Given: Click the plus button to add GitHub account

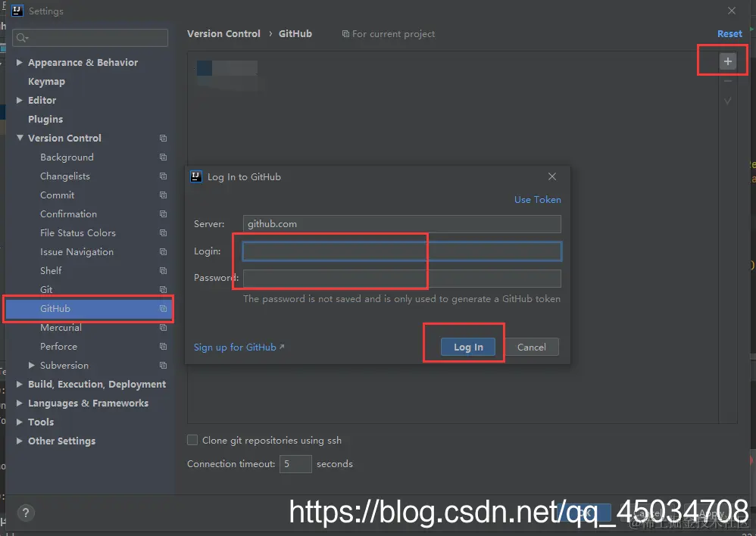Looking at the screenshot, I should coord(727,61).
